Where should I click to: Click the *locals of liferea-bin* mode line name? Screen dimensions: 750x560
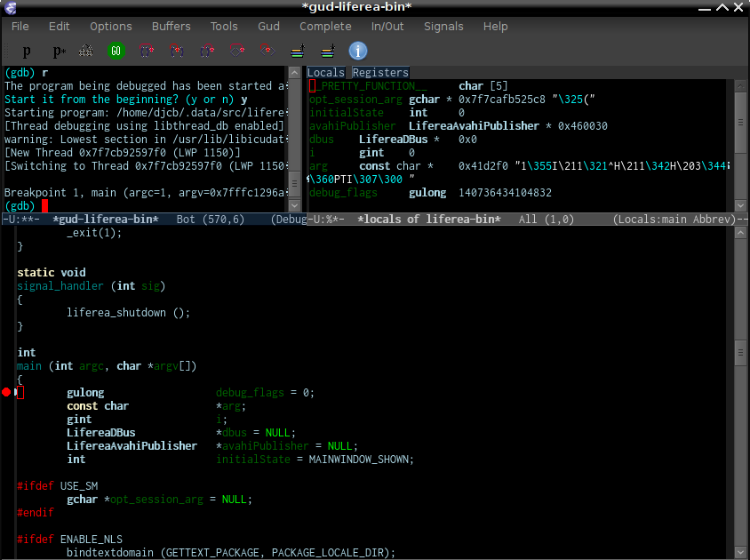click(429, 220)
